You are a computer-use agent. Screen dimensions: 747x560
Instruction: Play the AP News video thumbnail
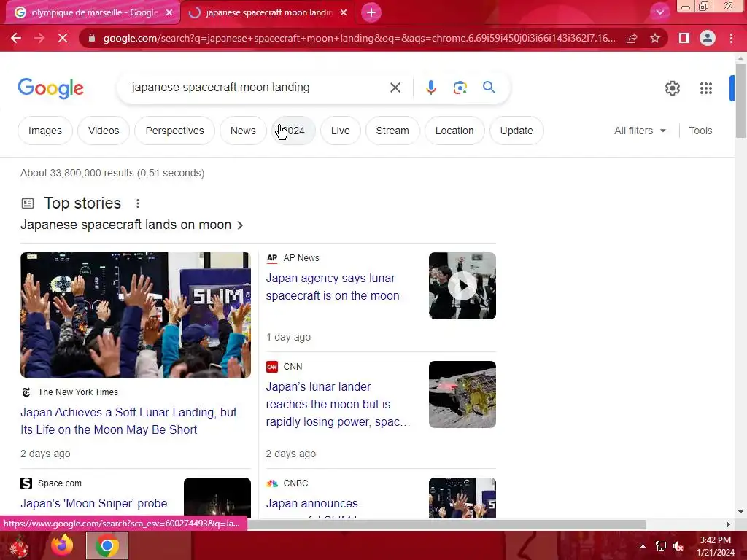tap(462, 286)
